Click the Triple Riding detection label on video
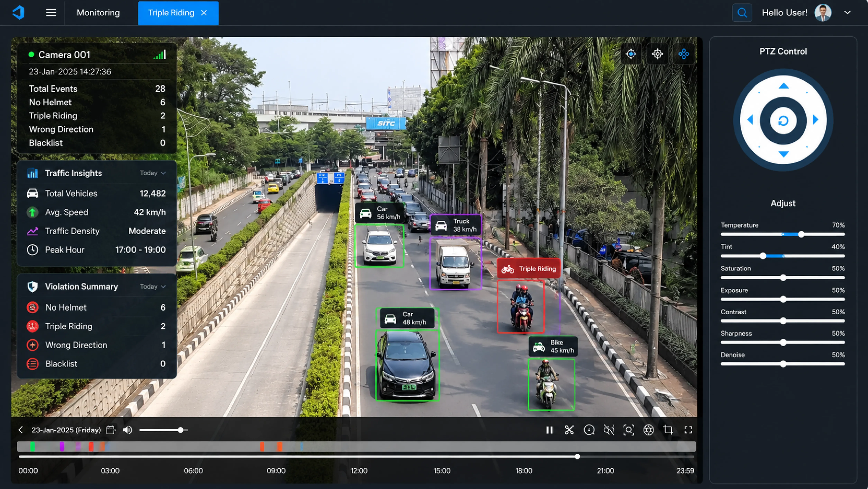Image resolution: width=868 pixels, height=489 pixels. click(x=529, y=269)
